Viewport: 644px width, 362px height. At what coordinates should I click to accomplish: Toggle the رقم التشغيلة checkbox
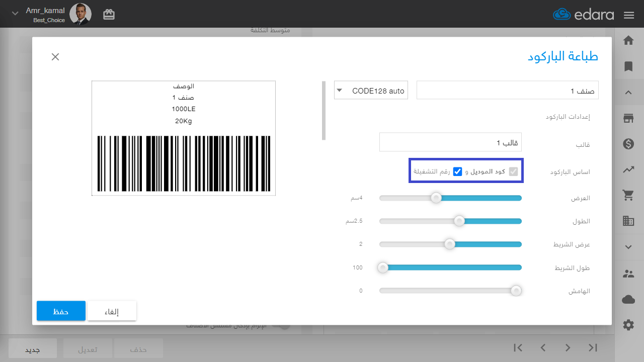(x=458, y=171)
